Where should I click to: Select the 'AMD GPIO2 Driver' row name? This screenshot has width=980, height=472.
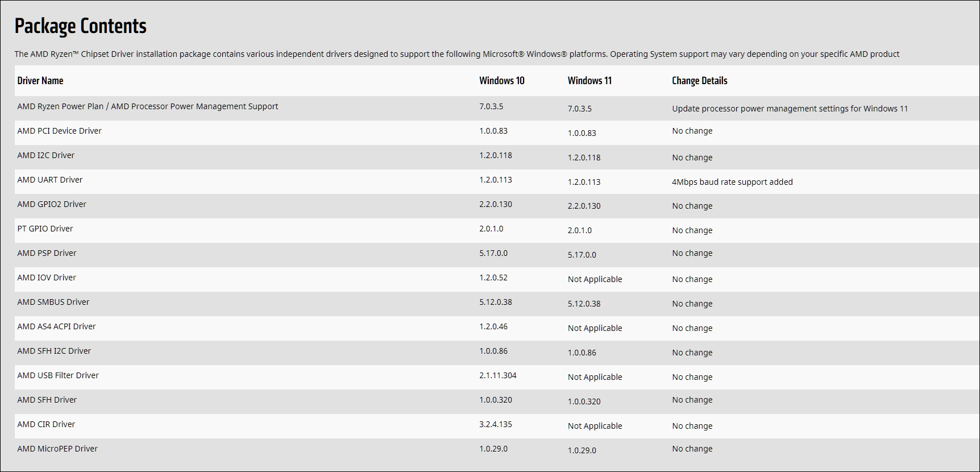tap(52, 204)
